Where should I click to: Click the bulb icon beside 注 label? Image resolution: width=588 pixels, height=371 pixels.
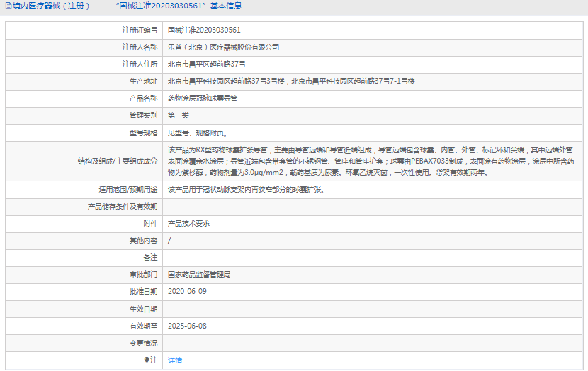tap(147, 360)
